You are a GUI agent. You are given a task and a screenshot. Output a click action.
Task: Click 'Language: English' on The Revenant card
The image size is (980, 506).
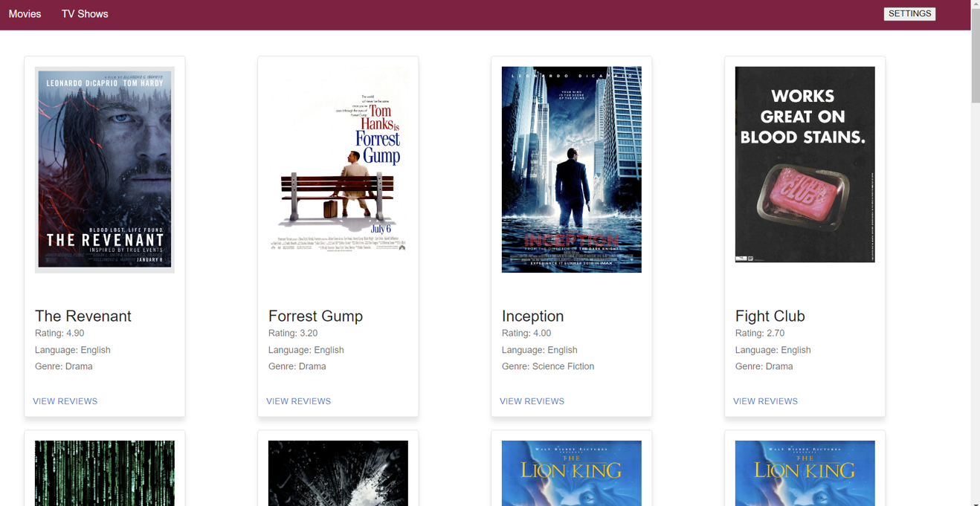tap(73, 350)
